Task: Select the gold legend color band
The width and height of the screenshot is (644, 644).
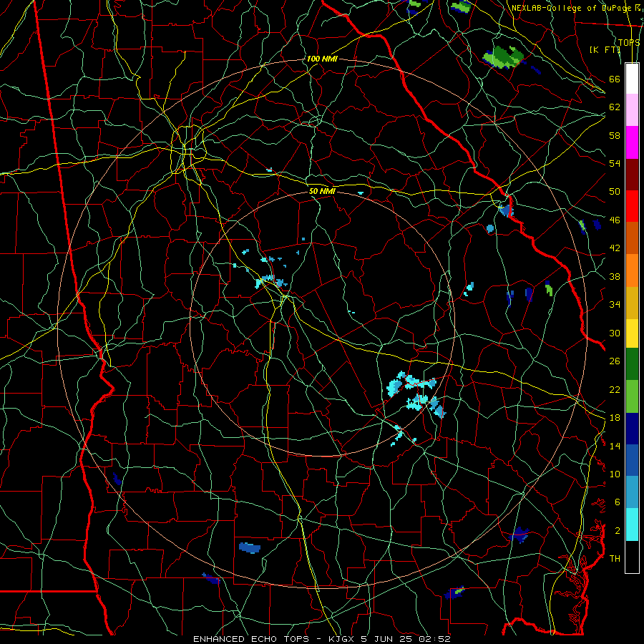Action: click(632, 302)
